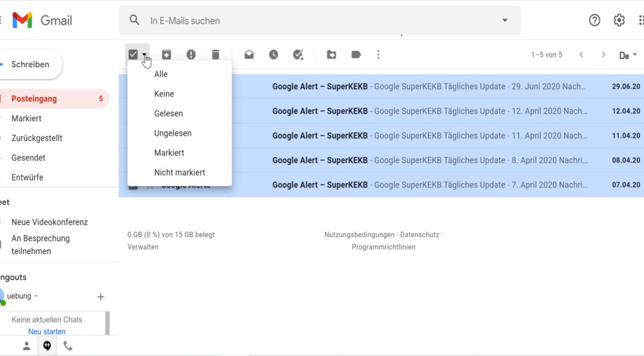Click the search magnifier icon
644x356 pixels.
coord(134,20)
